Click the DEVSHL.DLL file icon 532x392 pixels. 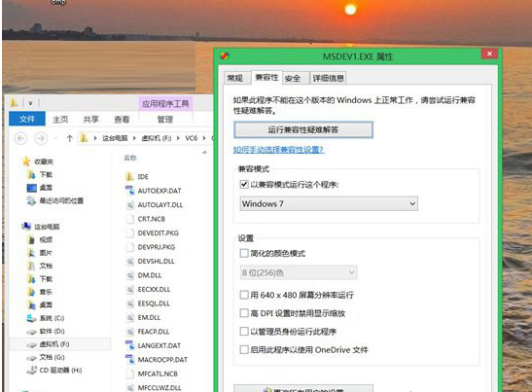[x=130, y=261]
